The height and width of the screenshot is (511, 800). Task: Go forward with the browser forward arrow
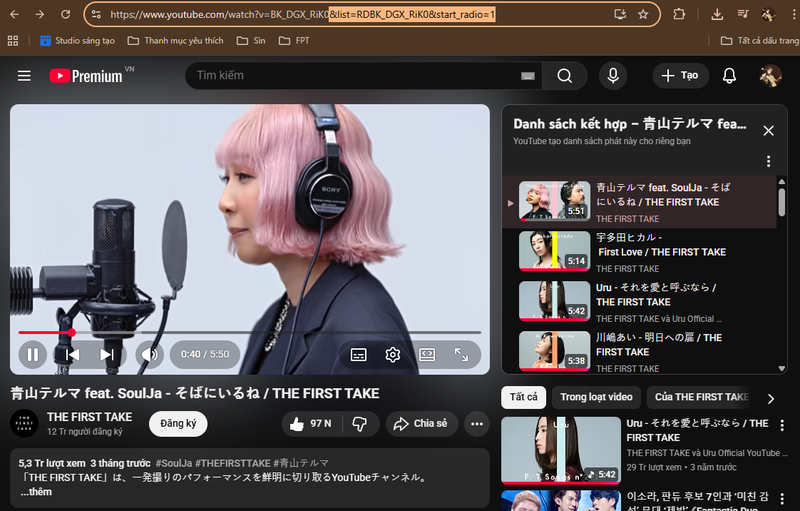click(40, 14)
